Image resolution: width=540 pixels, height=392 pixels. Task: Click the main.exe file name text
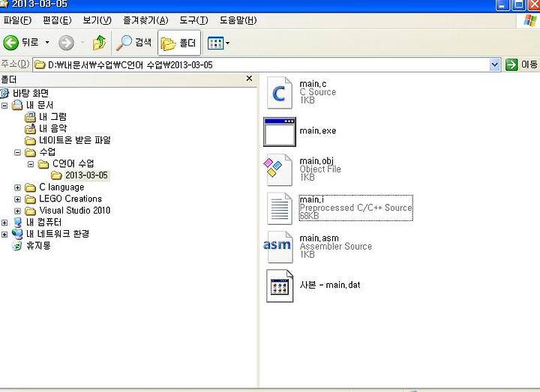[x=318, y=130]
